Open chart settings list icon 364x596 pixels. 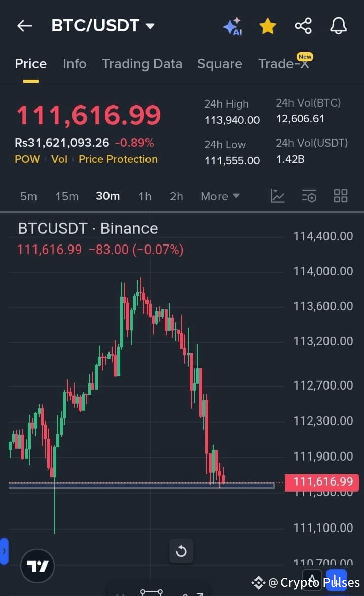coord(309,196)
